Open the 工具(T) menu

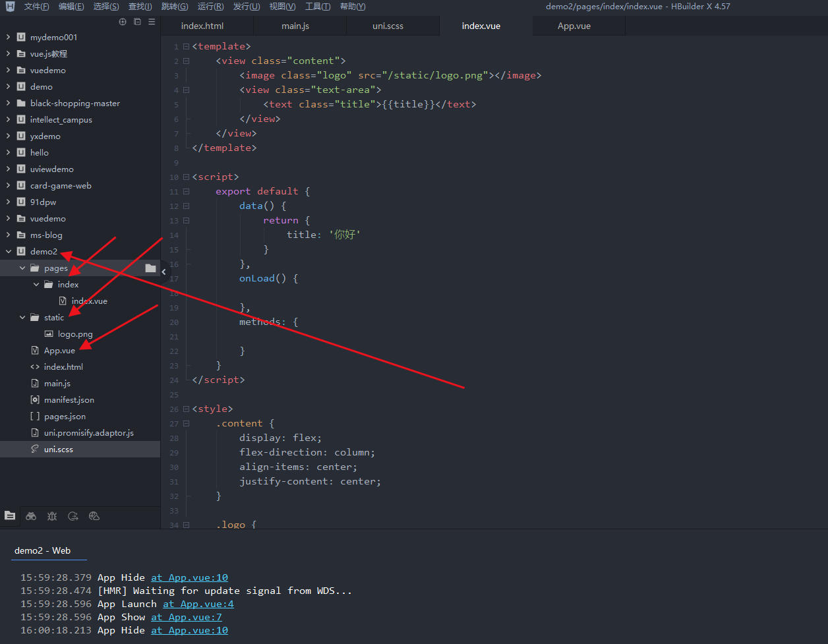318,7
